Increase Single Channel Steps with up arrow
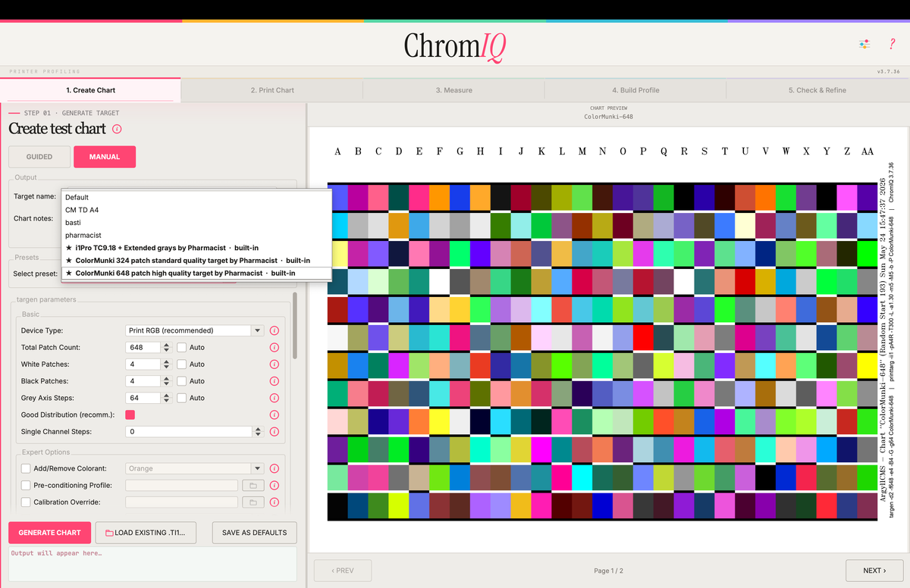The width and height of the screenshot is (910, 588). click(258, 429)
